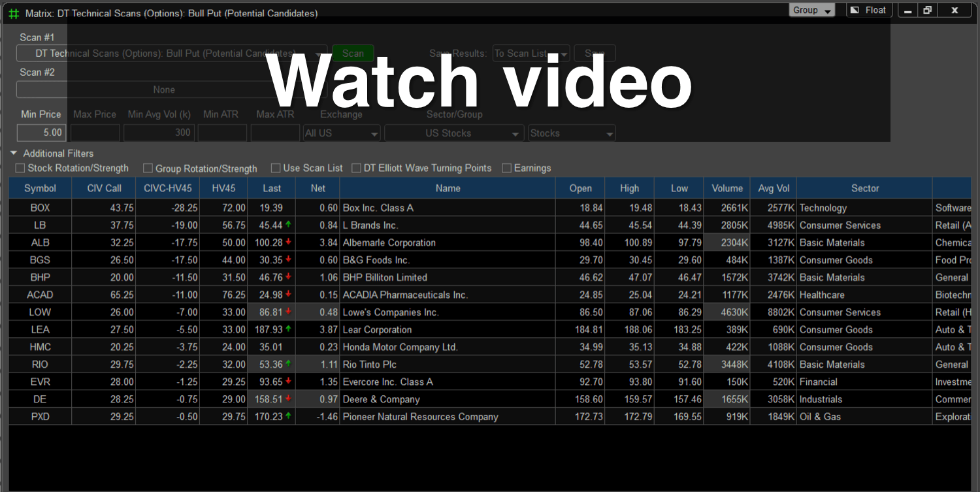Enable Group Rotation/Strength checkbox

click(x=148, y=169)
